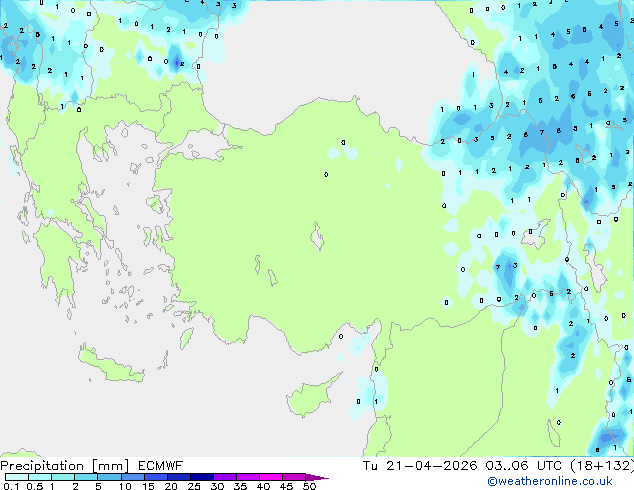Click the 15–20 mm blue legend box
Image resolution: width=634 pixels, height=490 pixels.
pyautogui.click(x=155, y=477)
